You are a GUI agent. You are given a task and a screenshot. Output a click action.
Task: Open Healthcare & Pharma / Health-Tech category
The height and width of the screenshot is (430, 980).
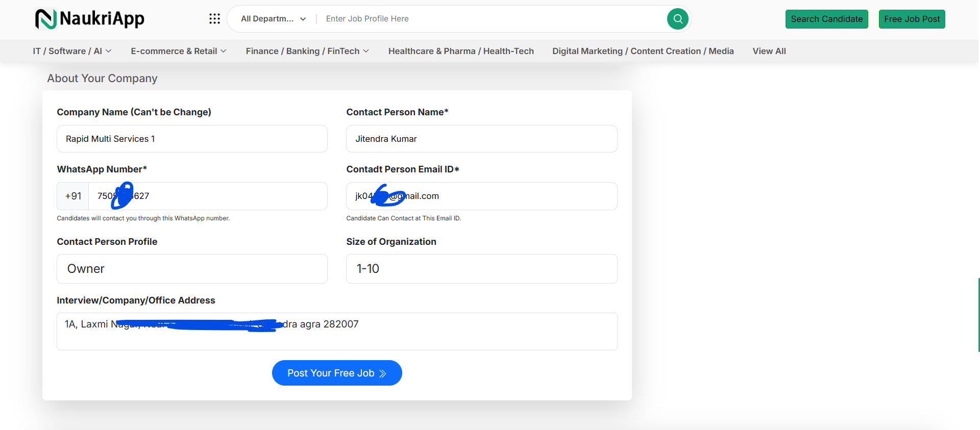pos(461,51)
